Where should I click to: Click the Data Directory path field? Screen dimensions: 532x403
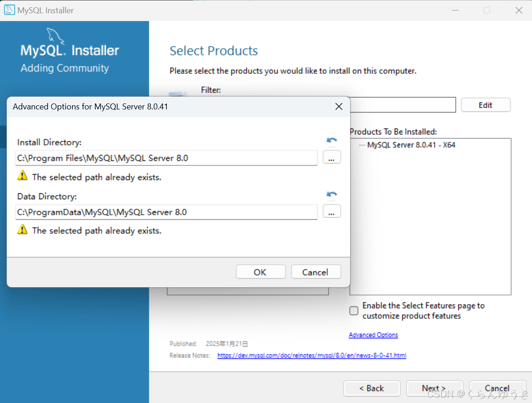coord(166,212)
